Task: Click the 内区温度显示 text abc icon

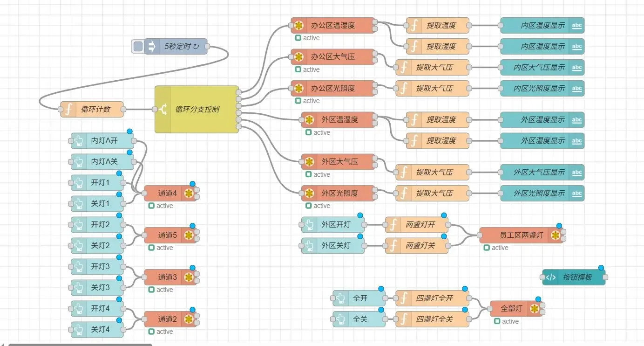Action: [x=576, y=25]
